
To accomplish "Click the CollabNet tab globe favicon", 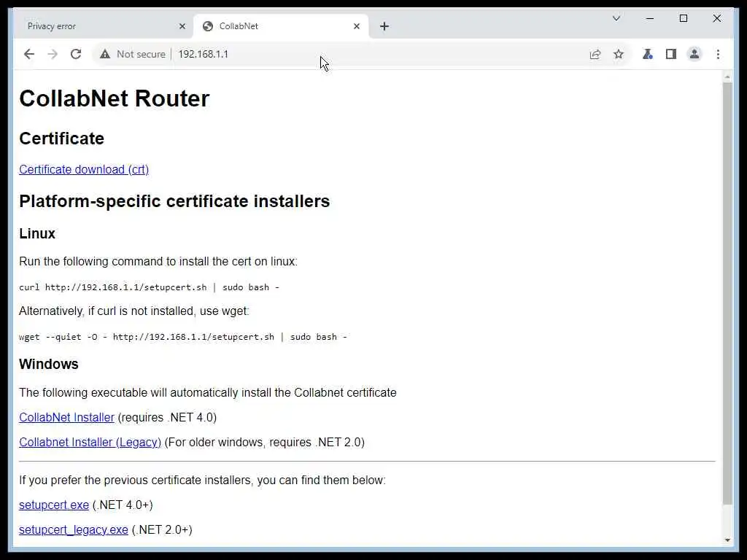I will (x=208, y=26).
